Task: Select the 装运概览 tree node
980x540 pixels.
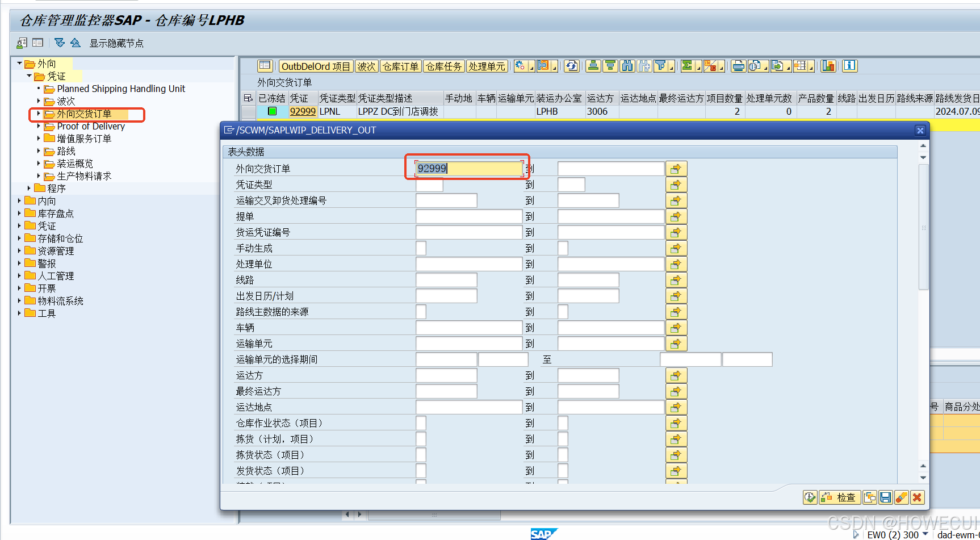Action: click(x=75, y=164)
